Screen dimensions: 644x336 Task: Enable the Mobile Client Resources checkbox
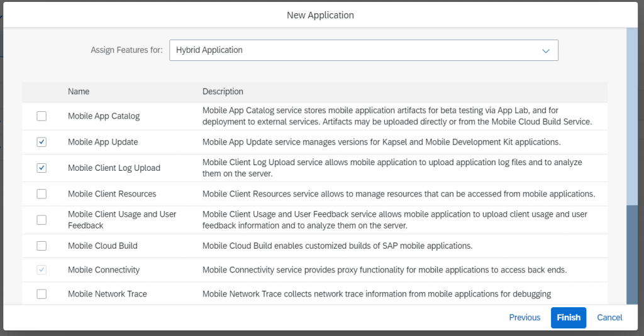pos(42,193)
